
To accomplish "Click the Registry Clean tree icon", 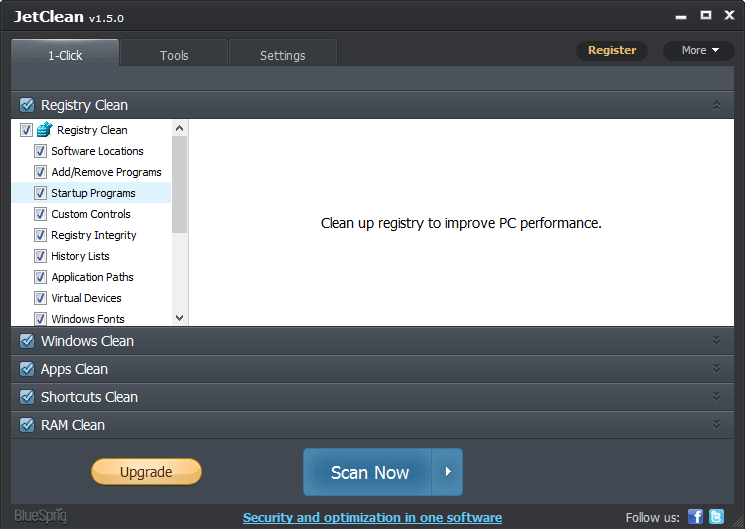I will 45,129.
